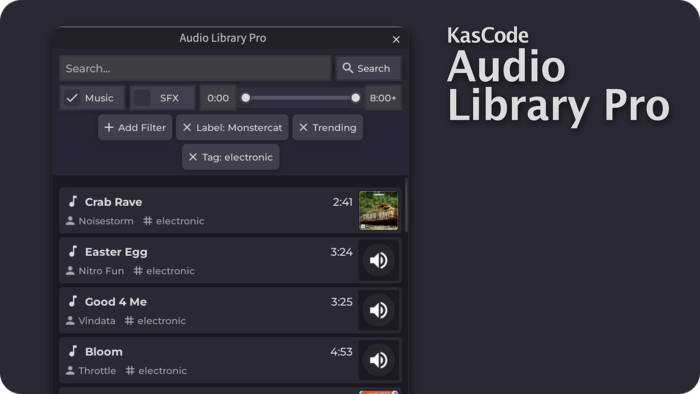Viewport: 700px width, 394px height.
Task: Open the Crab Rave album art thumbnail
Action: pos(379,211)
